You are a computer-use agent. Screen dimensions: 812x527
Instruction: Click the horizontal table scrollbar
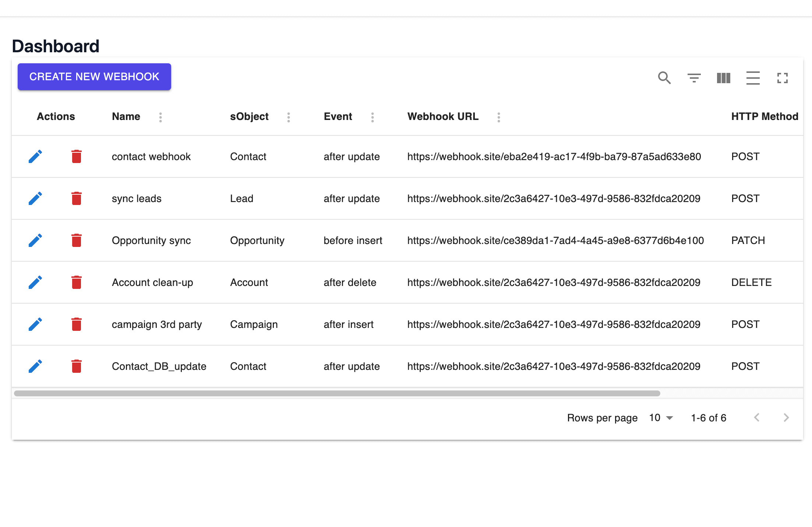click(337, 393)
